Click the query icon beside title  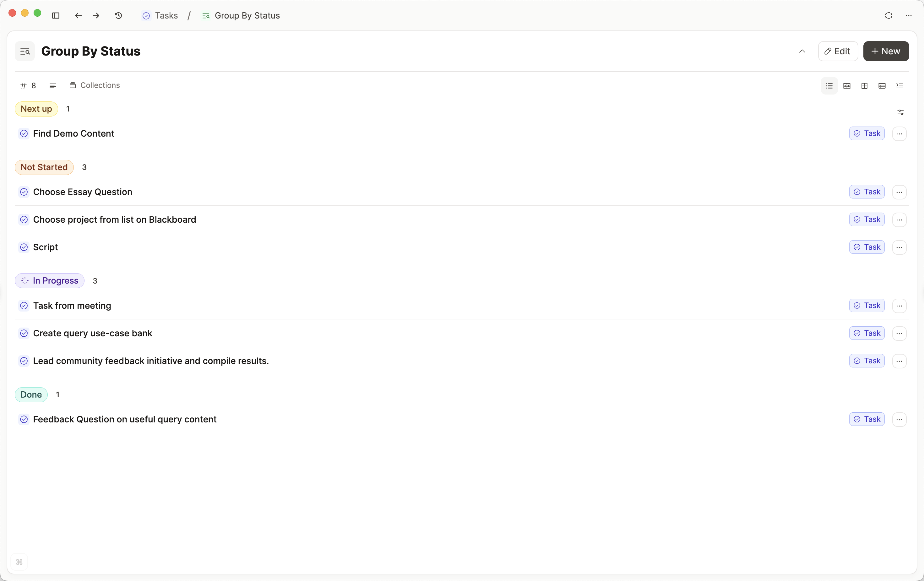(25, 52)
